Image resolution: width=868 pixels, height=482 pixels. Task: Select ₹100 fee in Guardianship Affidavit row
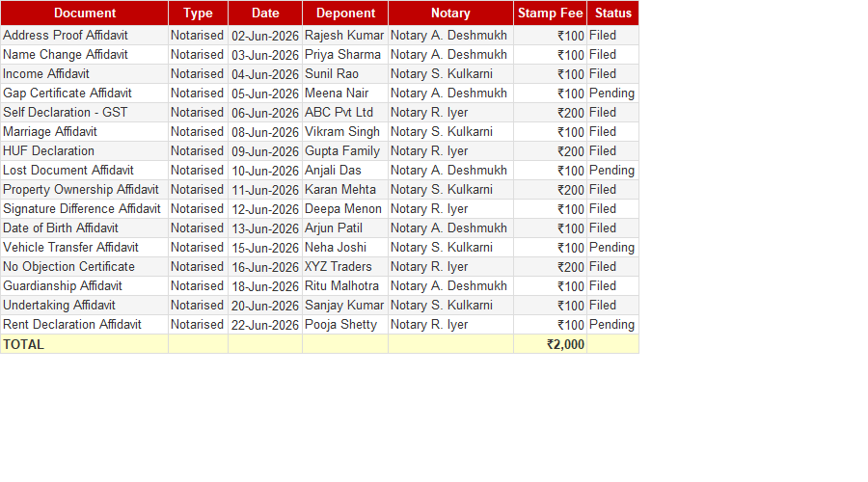(551, 286)
